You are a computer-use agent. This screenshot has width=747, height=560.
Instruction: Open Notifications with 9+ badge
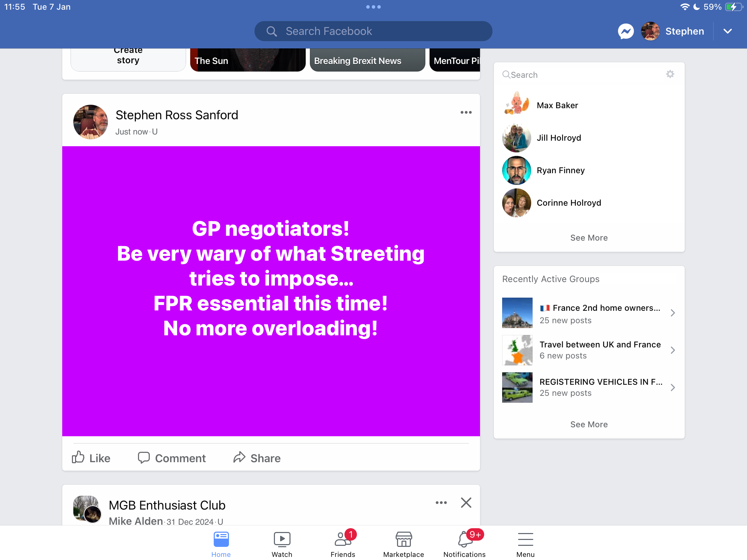[x=464, y=544]
